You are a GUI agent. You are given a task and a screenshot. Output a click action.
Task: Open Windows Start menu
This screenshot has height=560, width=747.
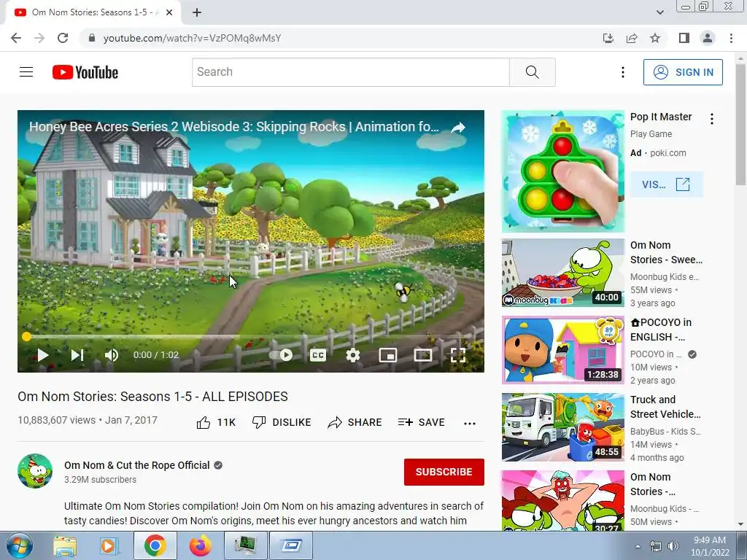20,545
